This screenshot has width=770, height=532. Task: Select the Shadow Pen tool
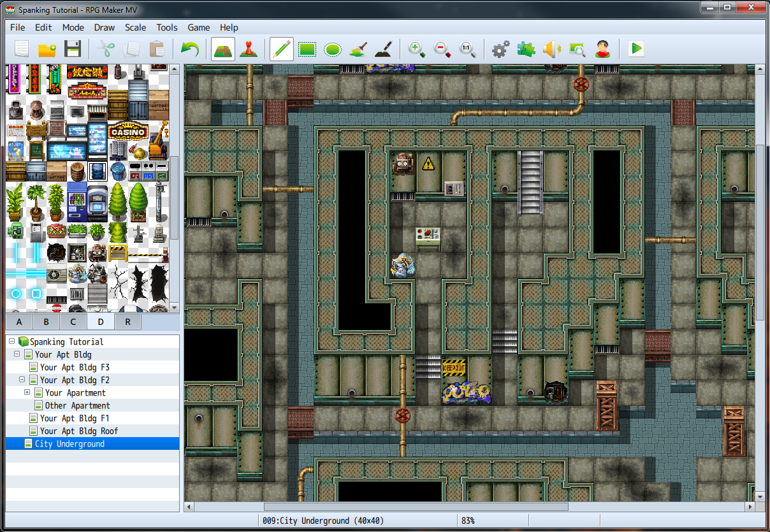coord(383,50)
